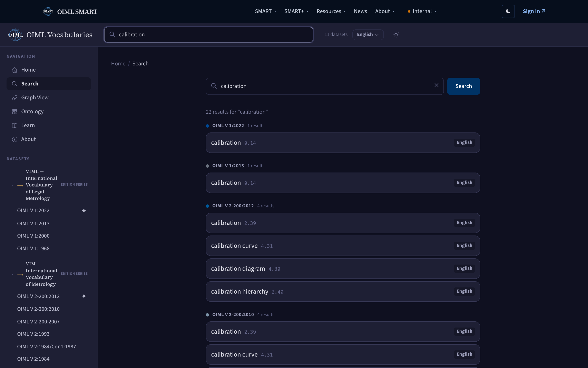This screenshot has width=588, height=368.
Task: Select OIML V 1:2000 dataset in sidebar
Action: (x=33, y=236)
